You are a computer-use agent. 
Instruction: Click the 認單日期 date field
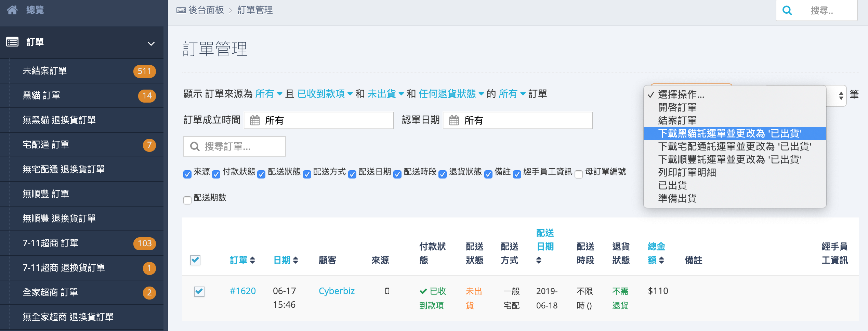pos(518,120)
